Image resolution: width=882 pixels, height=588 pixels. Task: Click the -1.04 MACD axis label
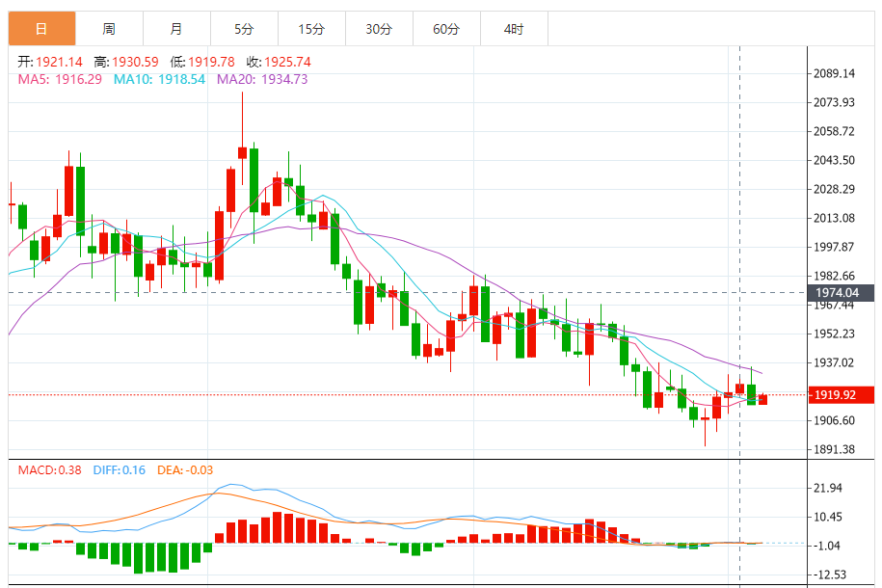point(827,546)
